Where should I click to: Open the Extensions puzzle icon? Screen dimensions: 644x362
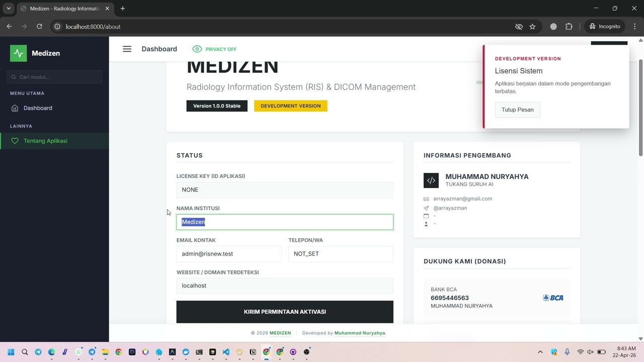[569, 27]
